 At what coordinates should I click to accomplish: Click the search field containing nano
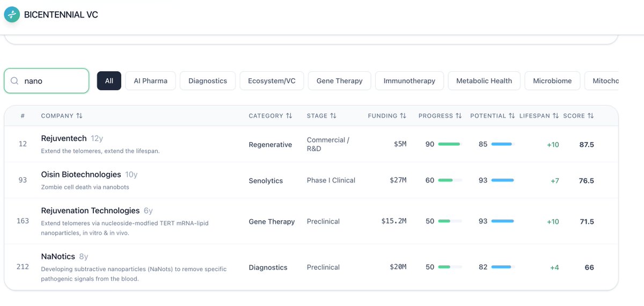point(47,81)
